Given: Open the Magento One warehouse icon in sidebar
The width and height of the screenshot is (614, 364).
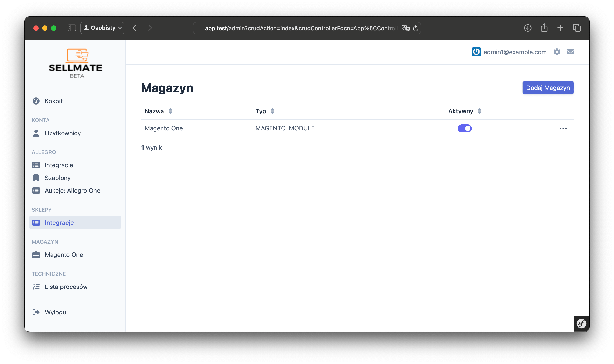Looking at the screenshot, I should point(36,255).
